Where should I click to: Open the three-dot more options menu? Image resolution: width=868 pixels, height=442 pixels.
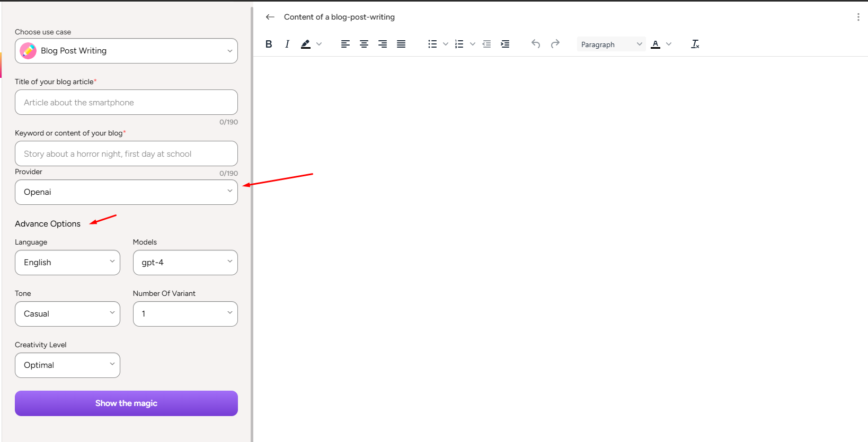pos(858,17)
